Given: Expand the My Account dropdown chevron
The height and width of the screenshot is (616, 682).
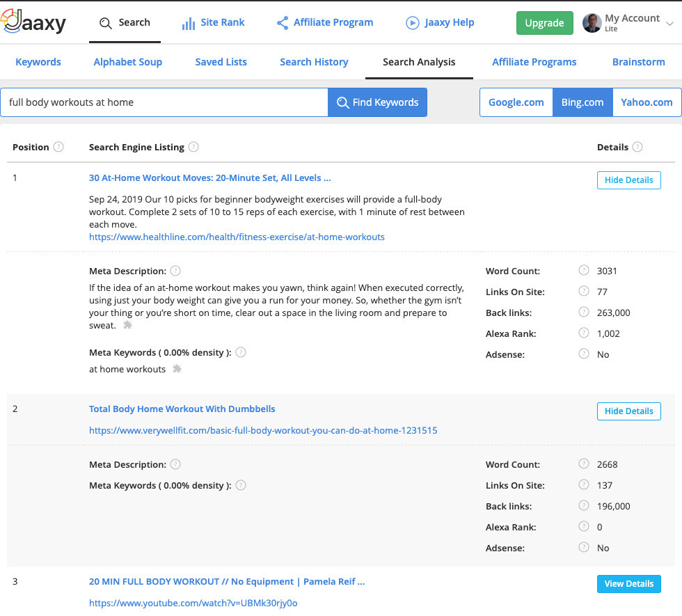Looking at the screenshot, I should [x=669, y=24].
